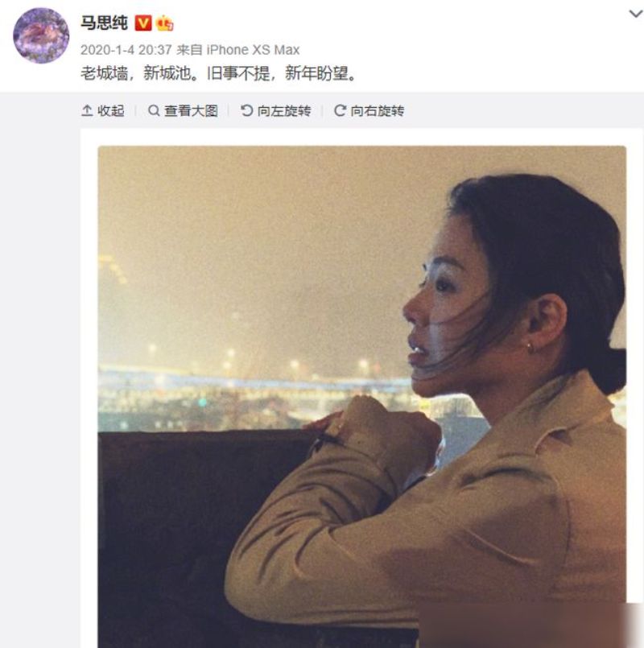644x648 pixels.
Task: Click the rotate-left counterclockwise arrow icon
Action: pos(246,111)
